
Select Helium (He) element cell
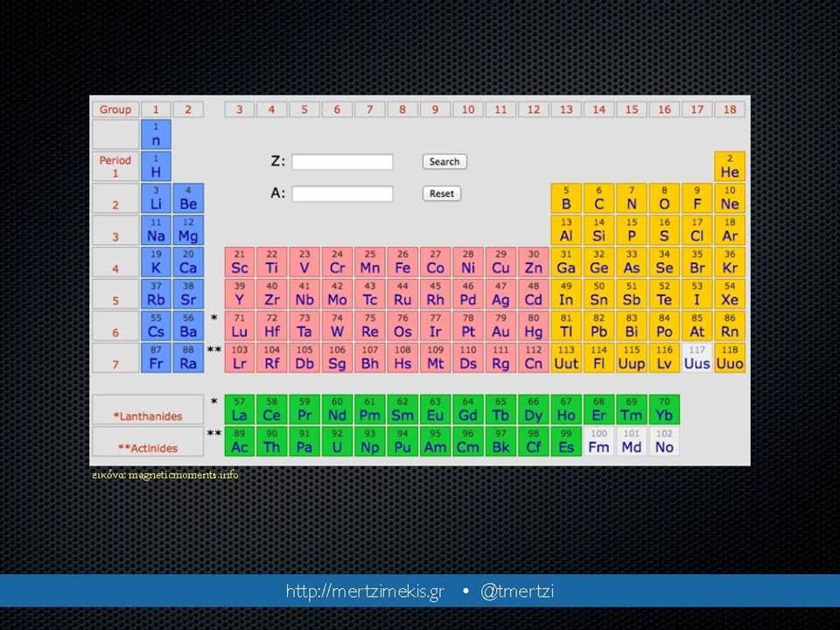coord(730,166)
